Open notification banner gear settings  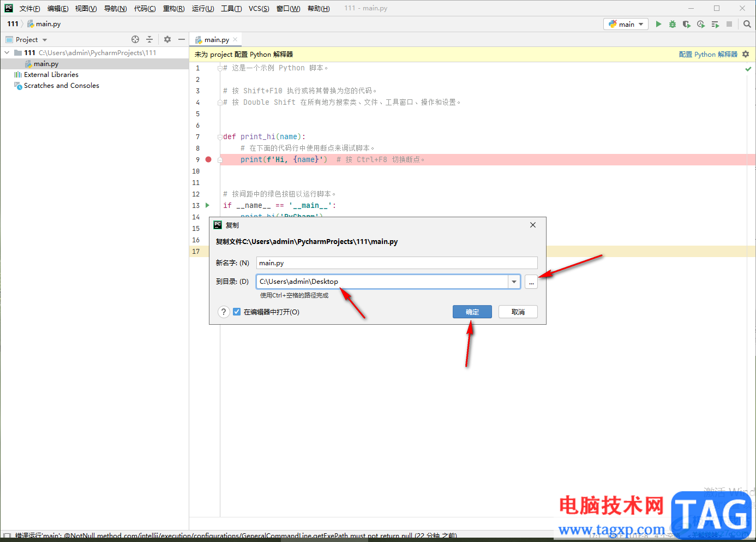(x=746, y=54)
